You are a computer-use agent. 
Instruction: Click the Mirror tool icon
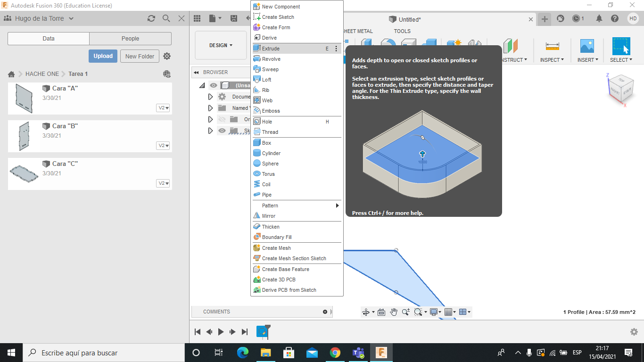(257, 216)
